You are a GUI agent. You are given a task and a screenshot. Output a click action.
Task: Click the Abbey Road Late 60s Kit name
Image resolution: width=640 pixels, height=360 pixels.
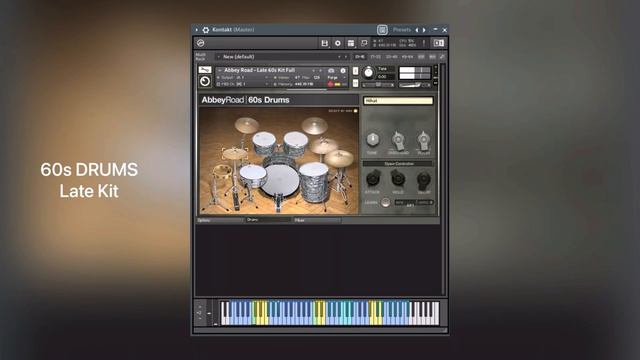pyautogui.click(x=259, y=70)
